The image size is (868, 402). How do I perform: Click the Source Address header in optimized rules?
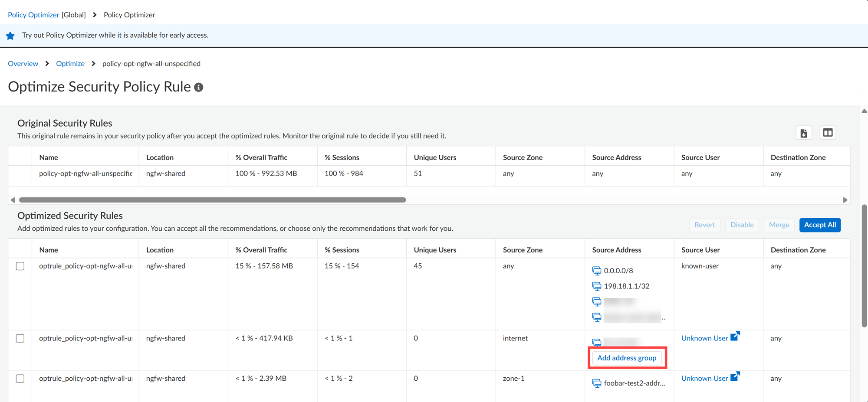[x=616, y=250]
